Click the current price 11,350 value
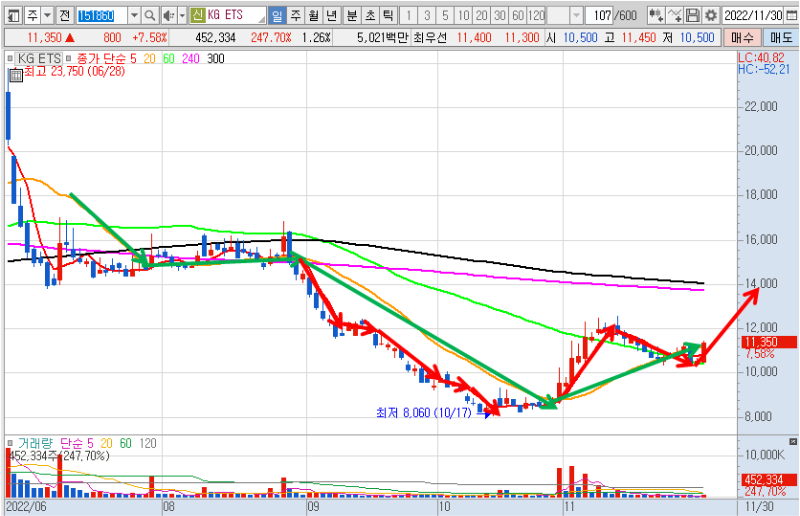 tap(44, 38)
